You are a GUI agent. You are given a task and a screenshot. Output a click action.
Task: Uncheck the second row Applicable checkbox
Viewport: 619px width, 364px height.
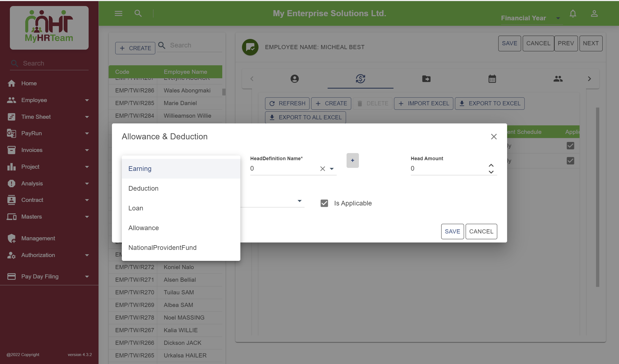click(570, 161)
